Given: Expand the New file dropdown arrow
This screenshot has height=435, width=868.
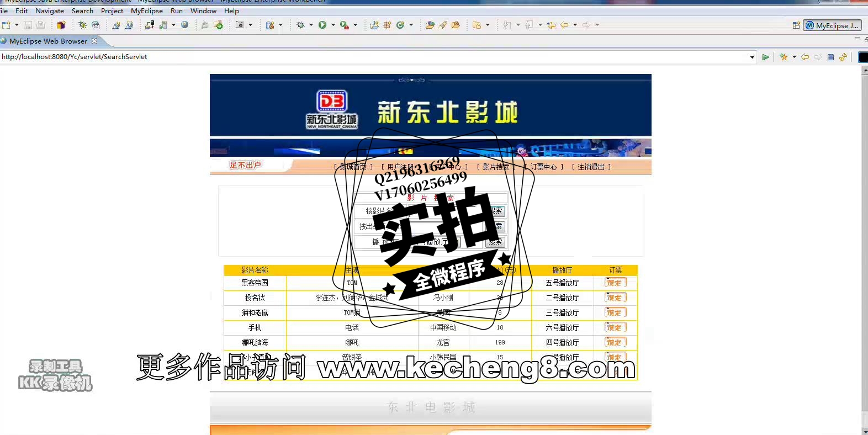Looking at the screenshot, I should pyautogui.click(x=17, y=25).
